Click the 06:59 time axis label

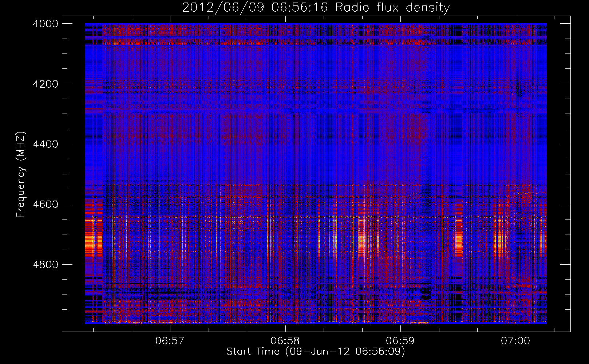tap(400, 341)
